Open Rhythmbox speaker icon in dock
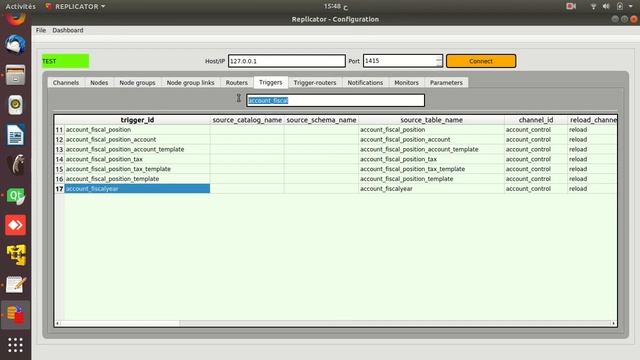640x360 pixels. (x=16, y=104)
